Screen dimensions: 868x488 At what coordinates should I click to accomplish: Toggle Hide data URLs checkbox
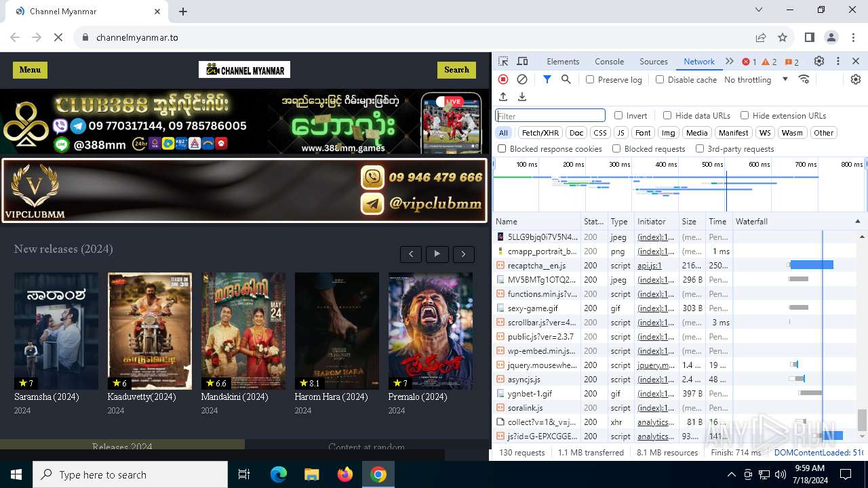(667, 115)
